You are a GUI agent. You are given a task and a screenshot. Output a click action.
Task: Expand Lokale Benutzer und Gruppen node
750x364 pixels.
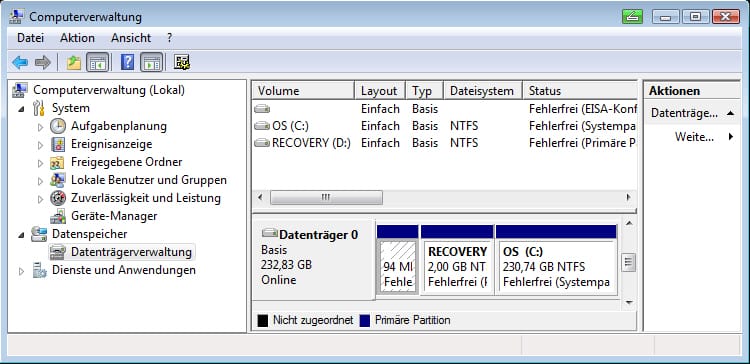[40, 181]
